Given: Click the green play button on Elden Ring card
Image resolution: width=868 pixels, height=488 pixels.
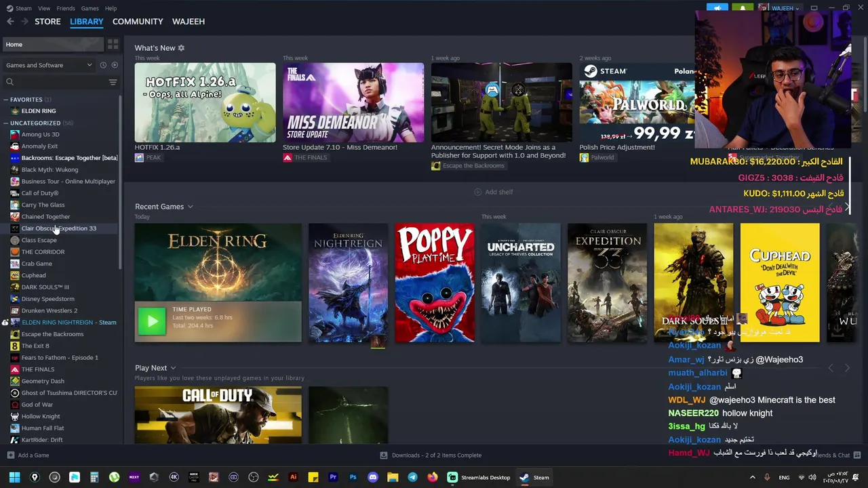Looking at the screenshot, I should (x=152, y=321).
